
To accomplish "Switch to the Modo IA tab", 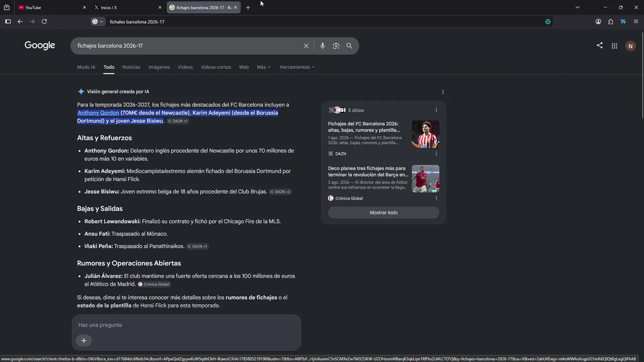I will [x=86, y=67].
